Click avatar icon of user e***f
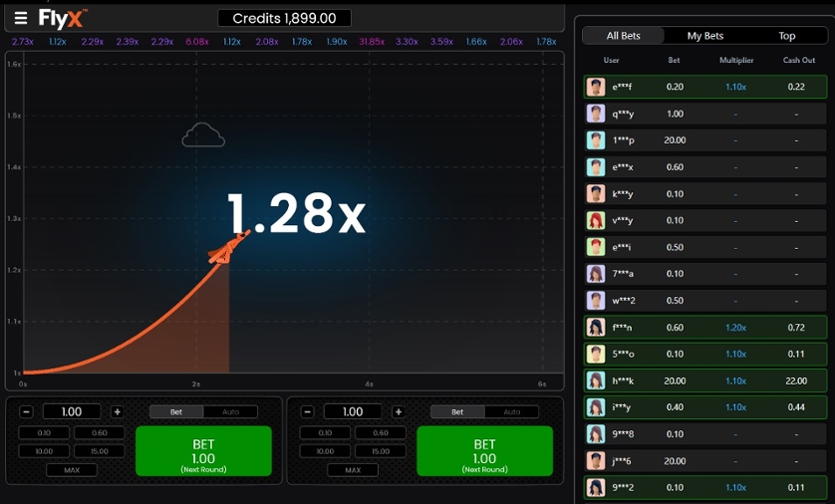The image size is (835, 504). [596, 87]
